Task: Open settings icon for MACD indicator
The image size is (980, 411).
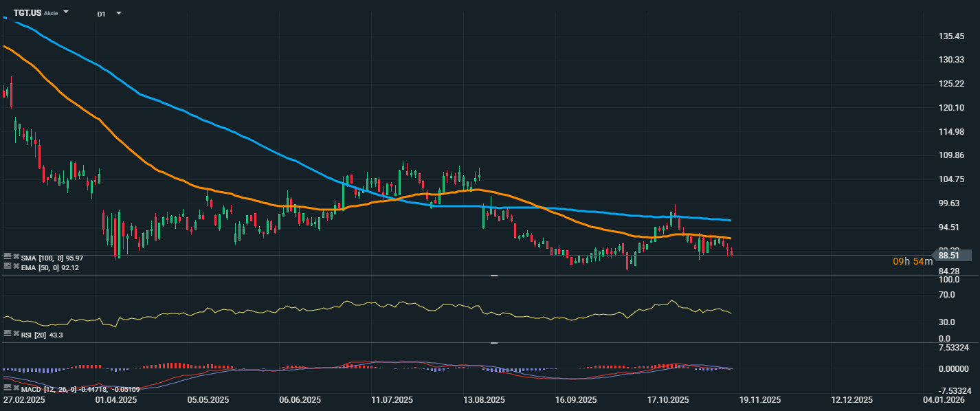Action: [7, 388]
